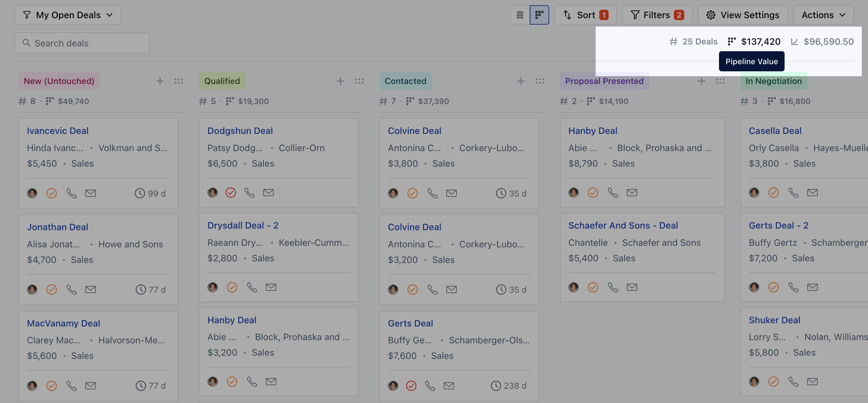Click the In Negotiation stage label

(774, 81)
